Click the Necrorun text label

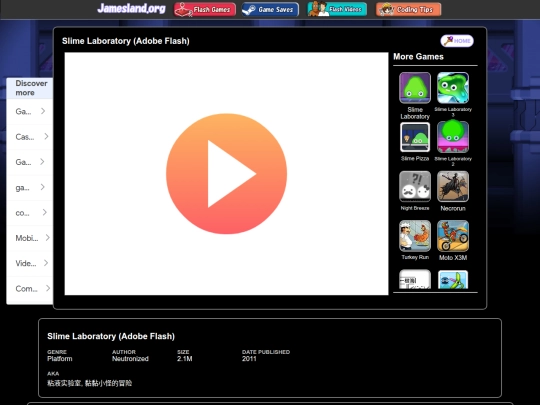click(453, 208)
